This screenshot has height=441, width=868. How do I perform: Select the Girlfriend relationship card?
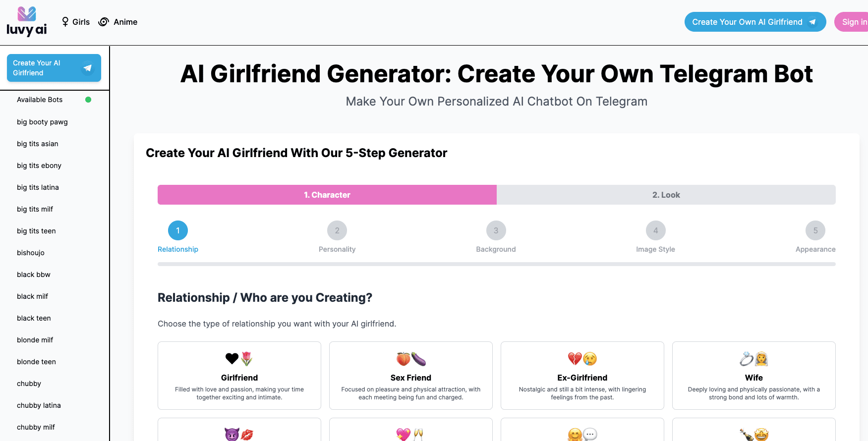239,376
